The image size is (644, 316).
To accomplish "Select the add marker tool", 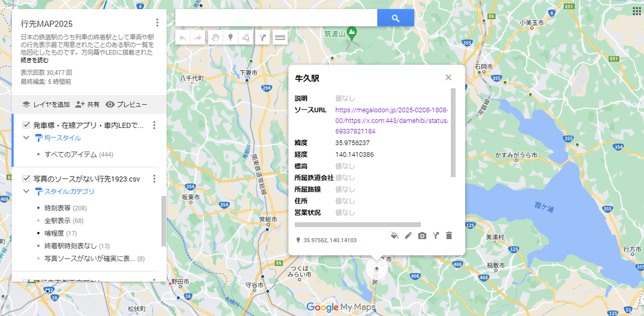I will 230,38.
